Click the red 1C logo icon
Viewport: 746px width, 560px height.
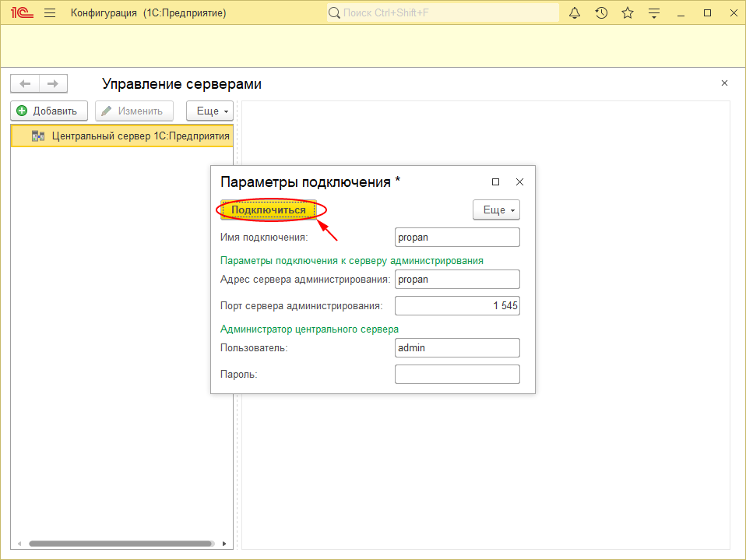click(x=21, y=12)
